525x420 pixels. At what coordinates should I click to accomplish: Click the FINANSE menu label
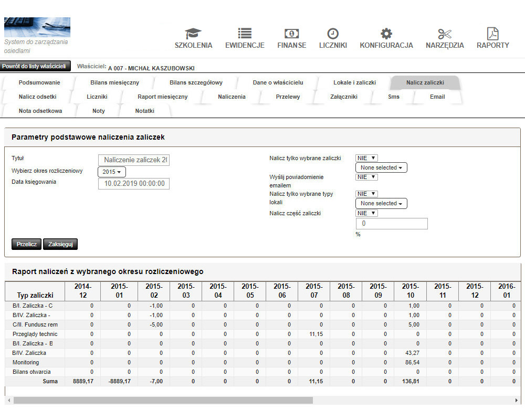click(291, 46)
